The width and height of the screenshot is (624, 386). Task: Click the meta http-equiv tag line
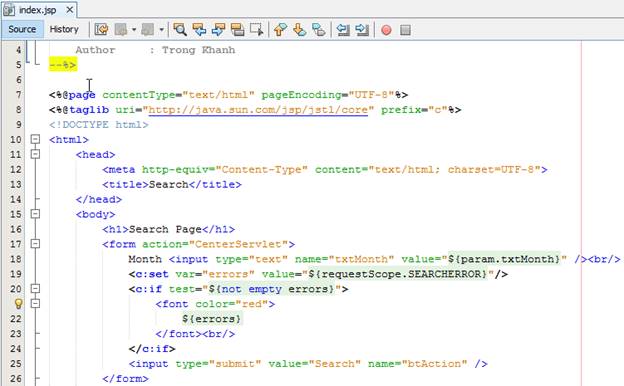[x=325, y=170]
